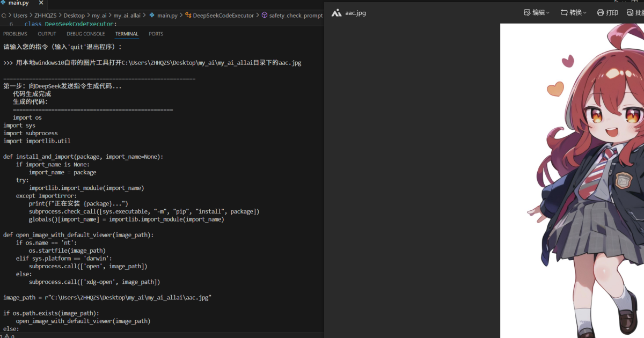Open the DEBUG CONSOLE tab
Image resolution: width=644 pixels, height=338 pixels.
86,34
